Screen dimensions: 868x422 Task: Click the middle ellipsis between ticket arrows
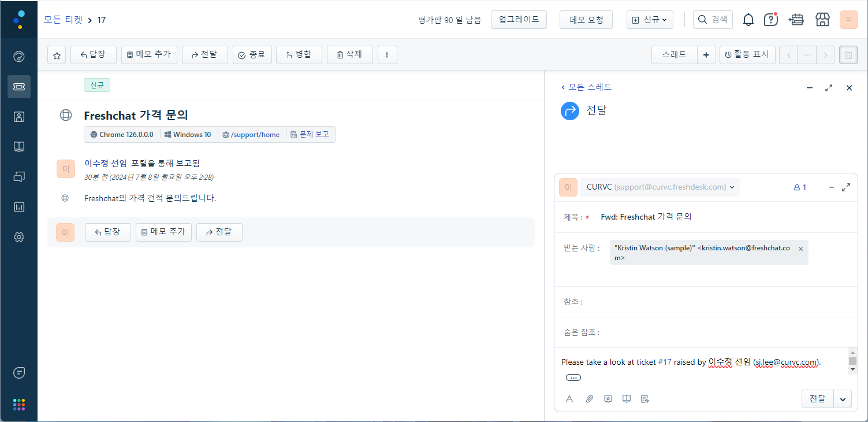coord(807,55)
